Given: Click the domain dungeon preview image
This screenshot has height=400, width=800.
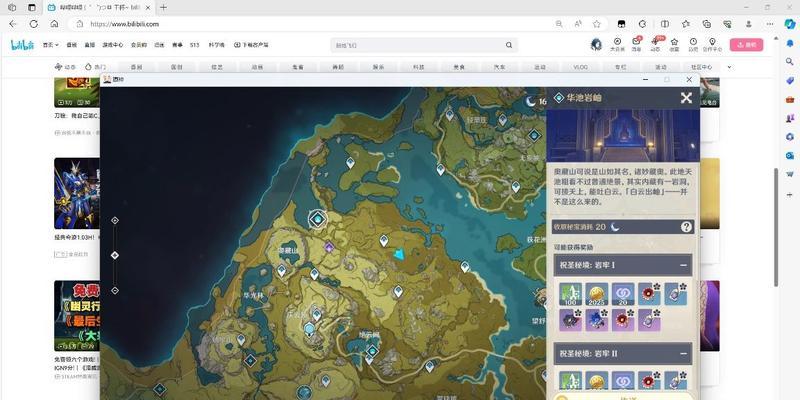Looking at the screenshot, I should pos(622,135).
